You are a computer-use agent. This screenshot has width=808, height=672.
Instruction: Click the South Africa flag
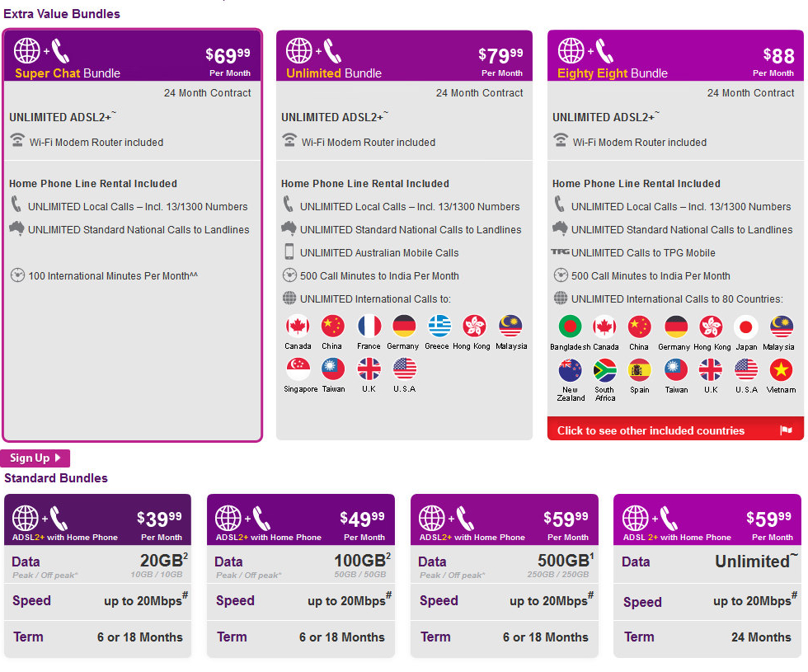(604, 370)
